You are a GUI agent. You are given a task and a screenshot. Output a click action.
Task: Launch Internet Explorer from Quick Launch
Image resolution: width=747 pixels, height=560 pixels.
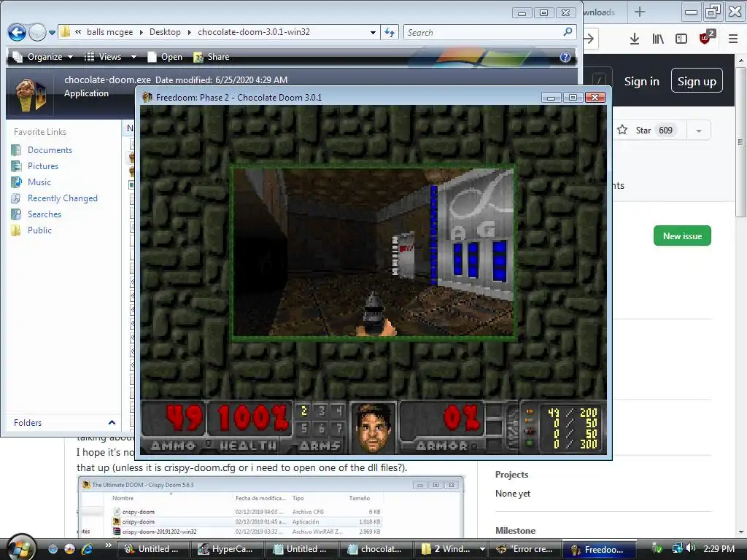[88, 549]
